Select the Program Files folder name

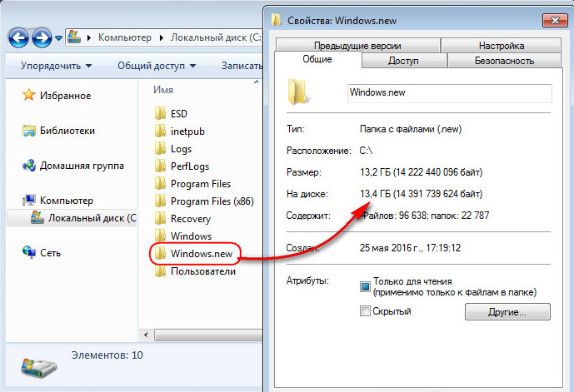tap(201, 184)
